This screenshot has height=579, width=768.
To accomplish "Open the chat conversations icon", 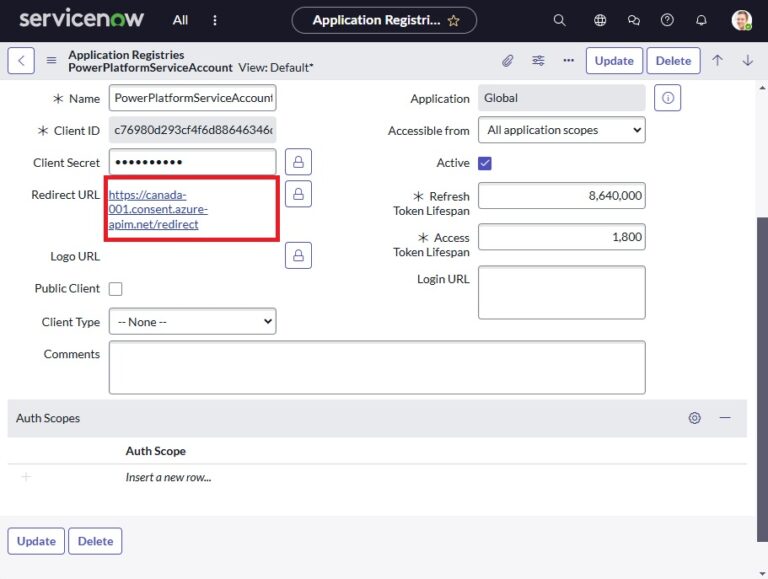I will pyautogui.click(x=634, y=20).
